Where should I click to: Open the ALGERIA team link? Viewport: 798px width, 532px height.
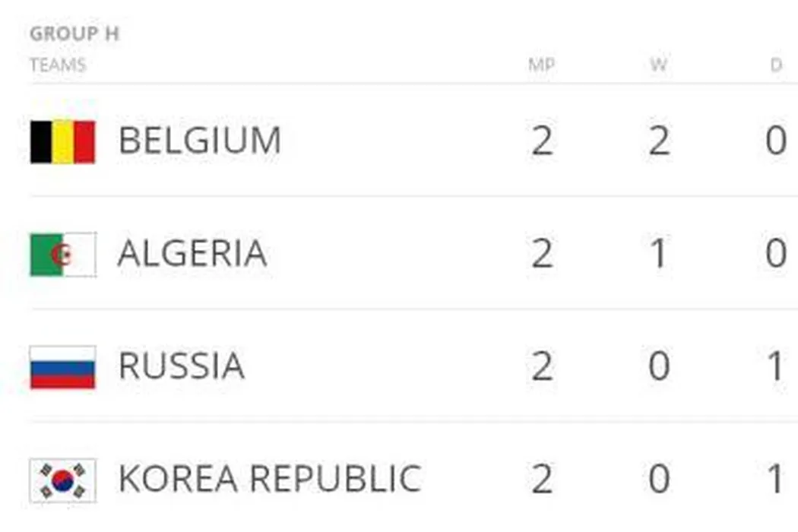192,255
